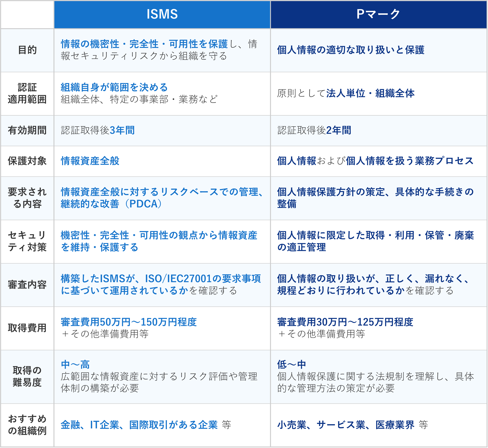Click the 認証取得後2年間 text
This screenshot has height=448, width=488.
pyautogui.click(x=314, y=130)
